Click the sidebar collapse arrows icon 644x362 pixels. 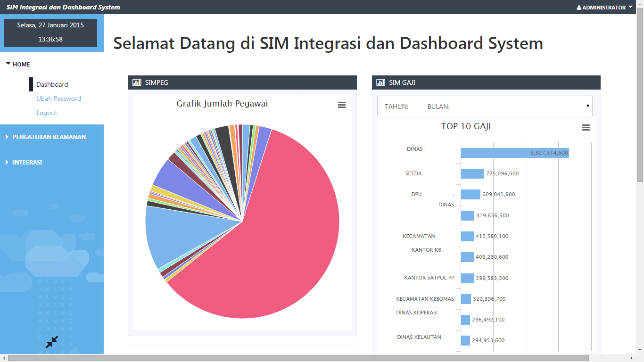52,342
